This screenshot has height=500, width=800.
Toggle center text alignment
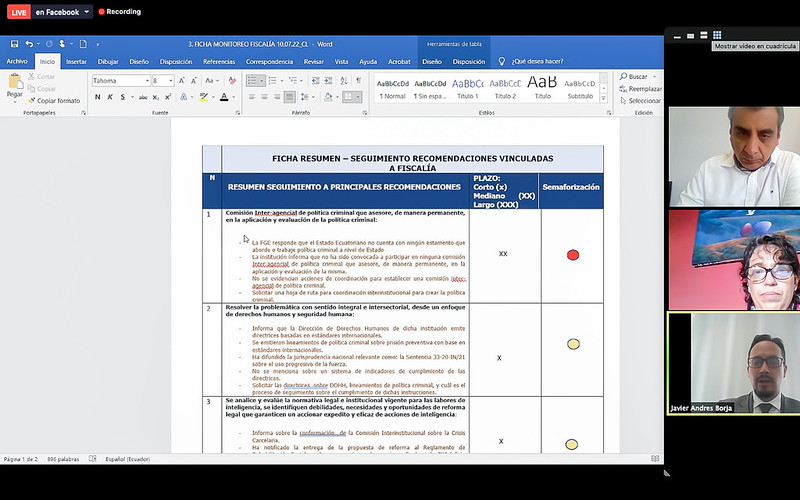pos(264,97)
